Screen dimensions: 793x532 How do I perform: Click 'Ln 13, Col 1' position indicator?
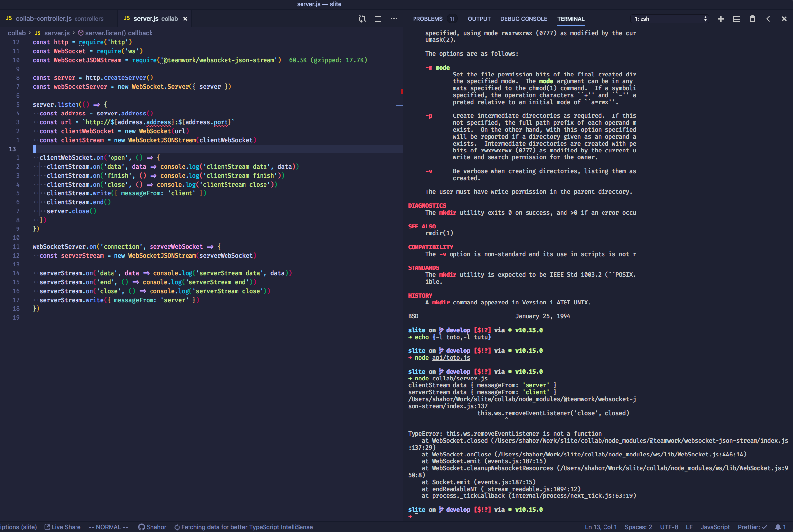click(601, 527)
